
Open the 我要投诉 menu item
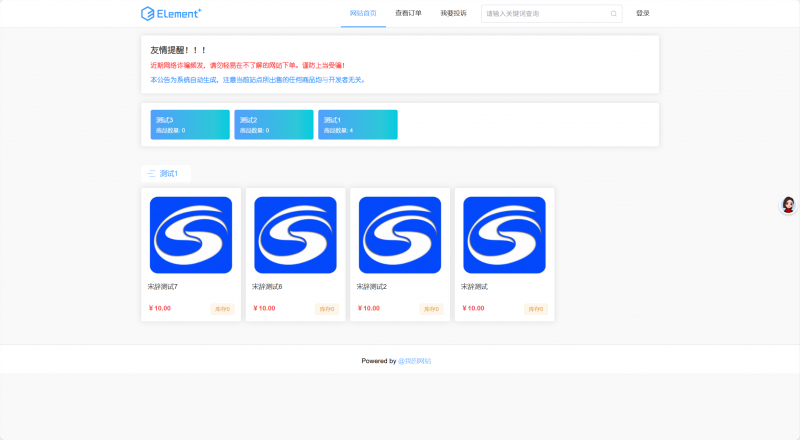click(453, 14)
